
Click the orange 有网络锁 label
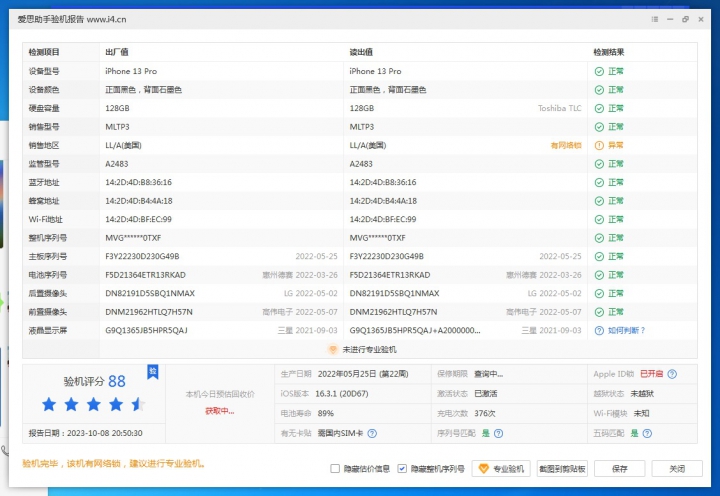tap(566, 145)
